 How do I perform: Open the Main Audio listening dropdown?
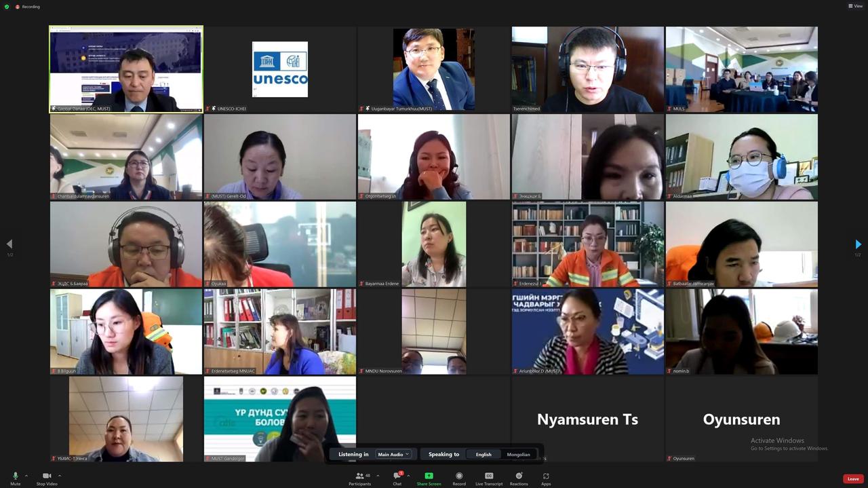pyautogui.click(x=393, y=454)
